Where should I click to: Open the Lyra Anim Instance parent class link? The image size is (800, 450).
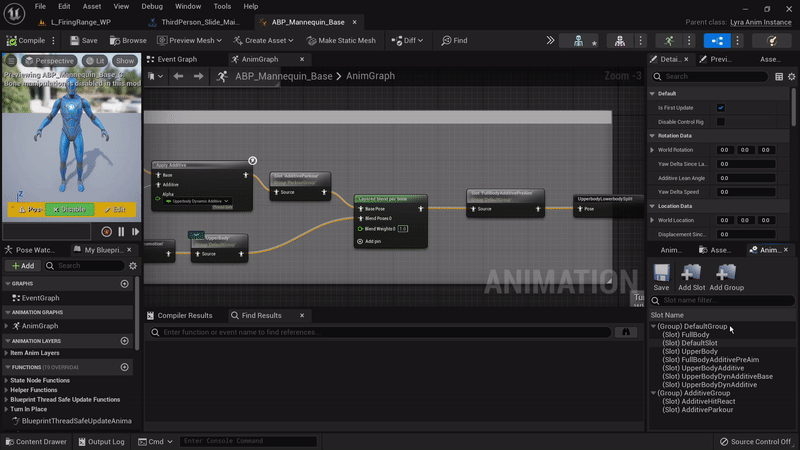coord(761,22)
